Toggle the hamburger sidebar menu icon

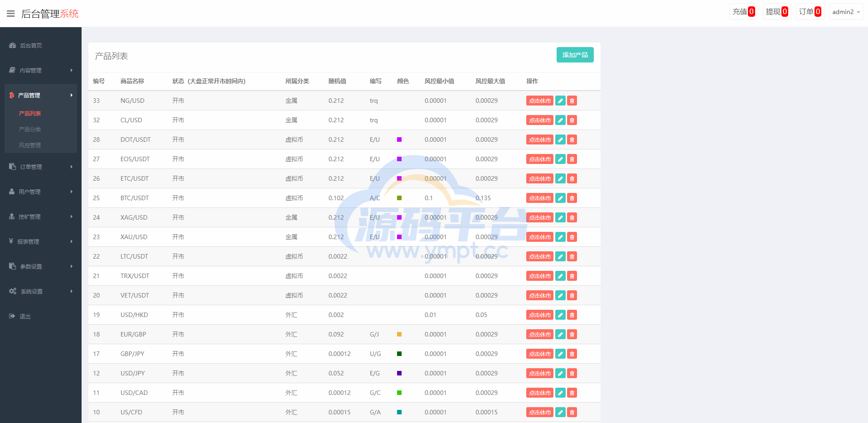[x=11, y=14]
